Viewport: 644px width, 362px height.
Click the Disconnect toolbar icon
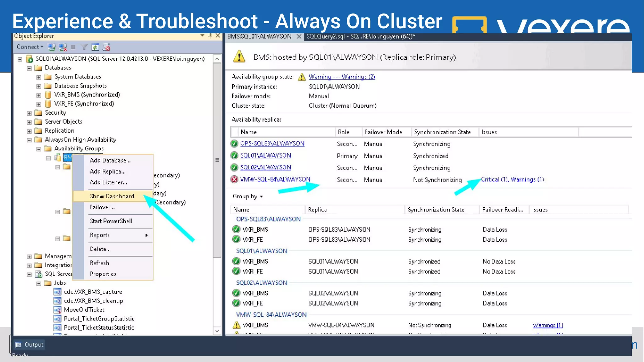[63, 47]
